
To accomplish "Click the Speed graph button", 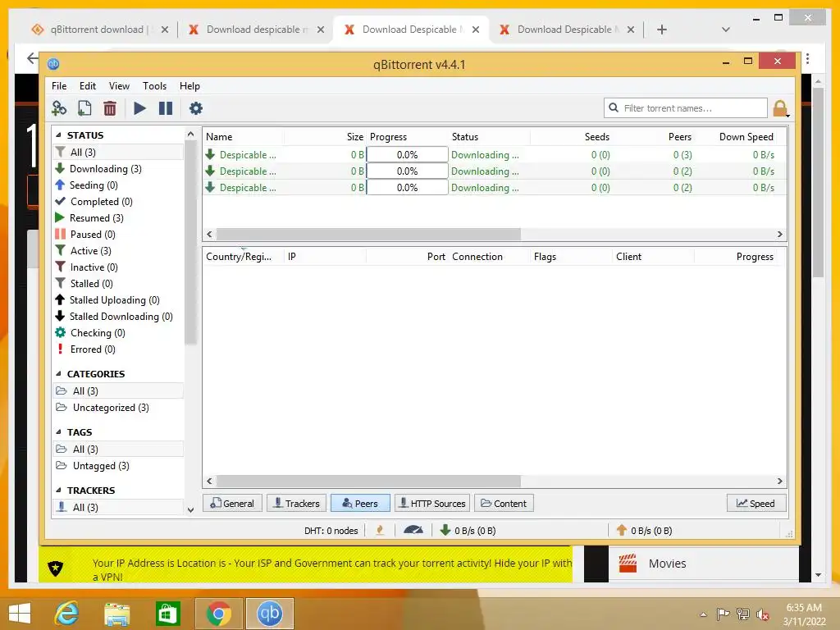I will coord(756,504).
